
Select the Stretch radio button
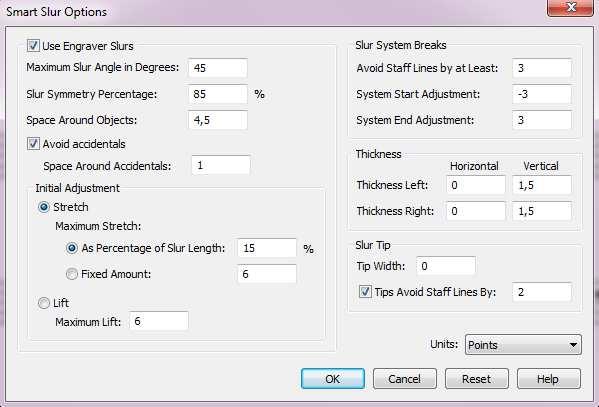click(x=44, y=207)
